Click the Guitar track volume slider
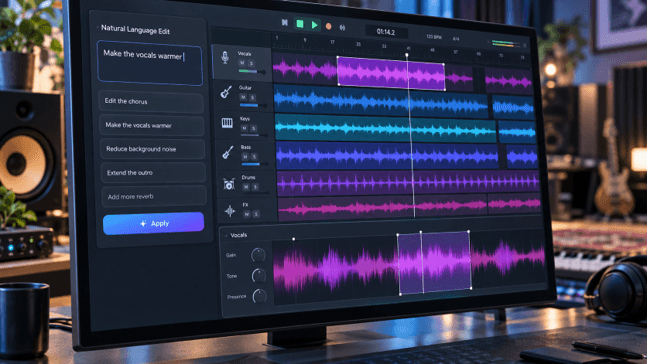 click(253, 106)
